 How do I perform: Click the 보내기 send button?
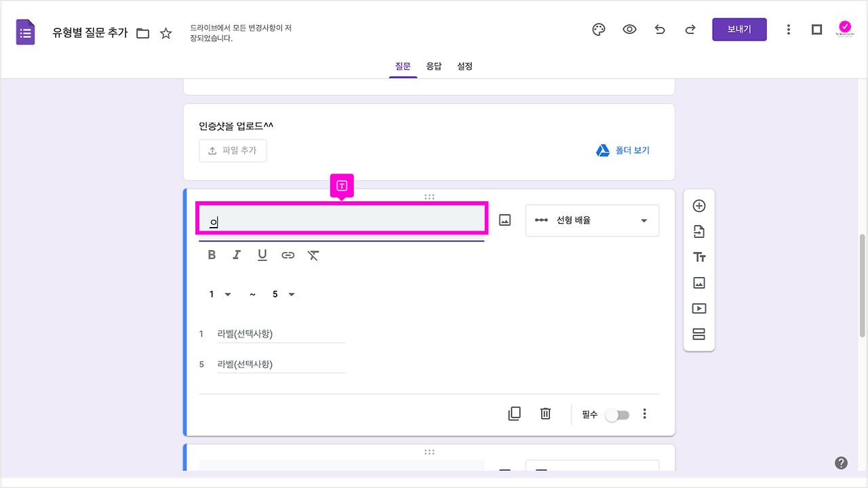(739, 29)
